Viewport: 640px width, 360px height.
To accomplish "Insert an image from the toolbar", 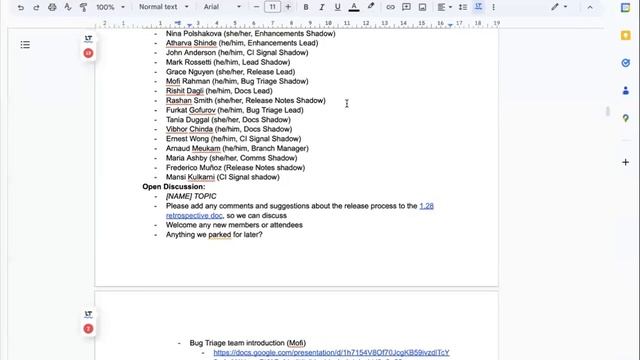I will [422, 7].
